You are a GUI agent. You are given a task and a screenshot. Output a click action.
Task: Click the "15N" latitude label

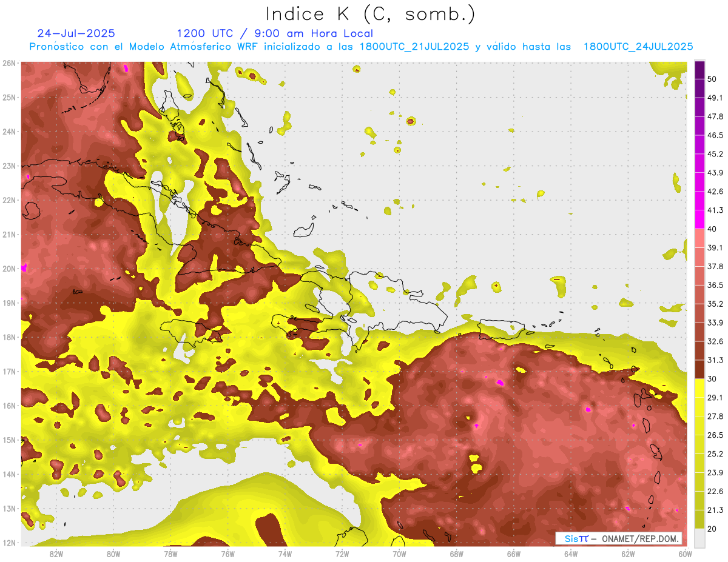[9, 440]
